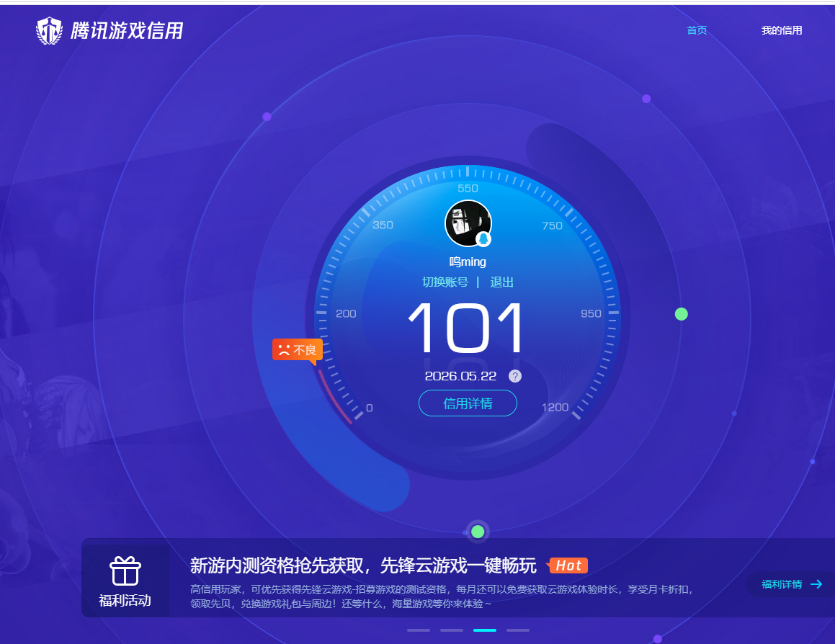Select the first carousel indicator dash
Screen dimensions: 835x644
(419, 630)
